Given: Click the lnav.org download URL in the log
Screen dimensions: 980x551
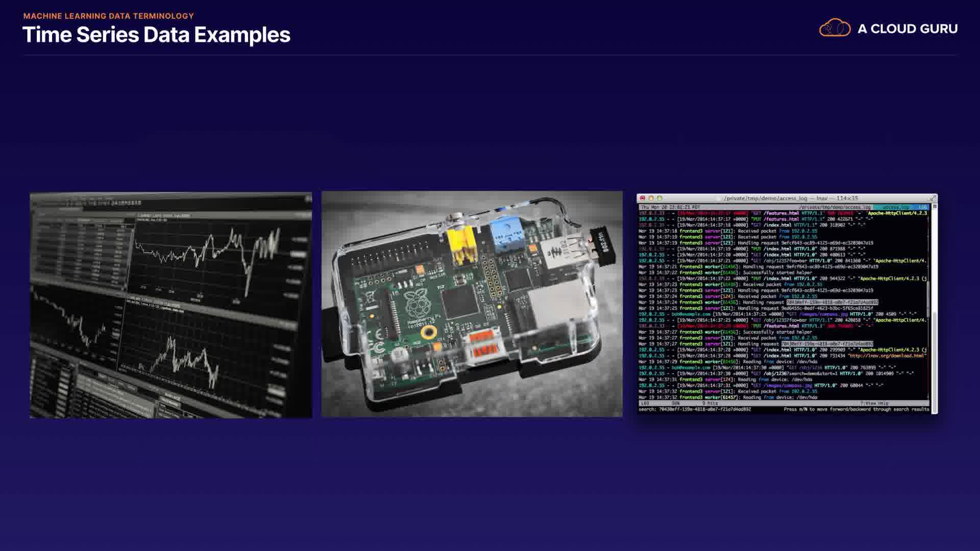Looking at the screenshot, I should pos(887,356).
